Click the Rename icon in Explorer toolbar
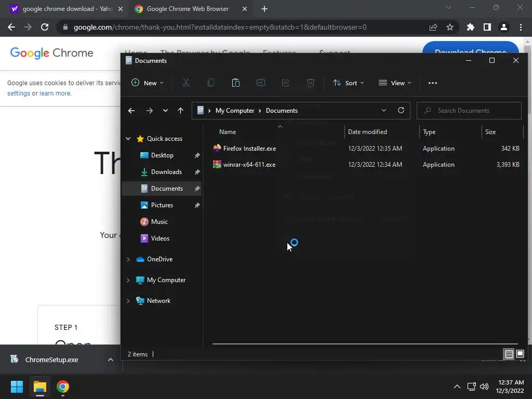This screenshot has width=532, height=399. click(x=261, y=83)
